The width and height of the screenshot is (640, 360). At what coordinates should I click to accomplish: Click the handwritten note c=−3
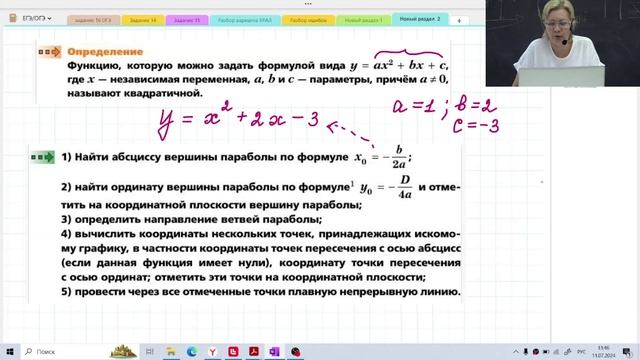[476, 126]
